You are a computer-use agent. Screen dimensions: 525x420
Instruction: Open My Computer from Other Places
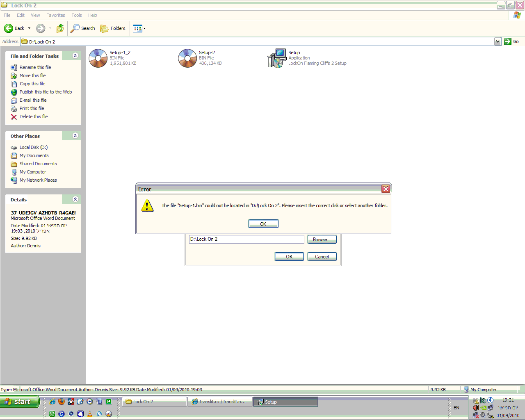coord(33,172)
